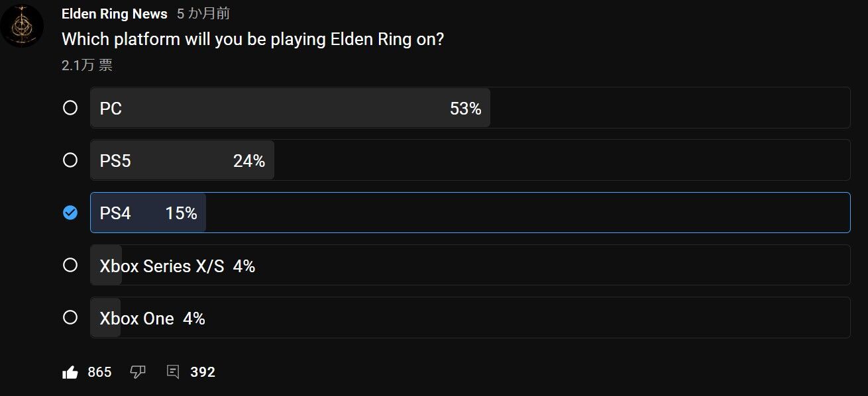
Task: Click the poll question text
Action: tap(252, 39)
